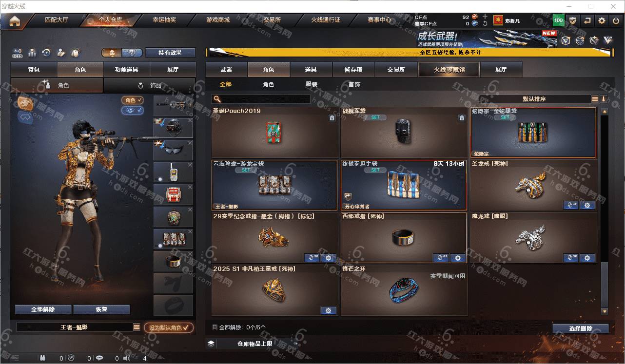Click the power exit icon
The width and height of the screenshot is (625, 364).
coord(616,20)
